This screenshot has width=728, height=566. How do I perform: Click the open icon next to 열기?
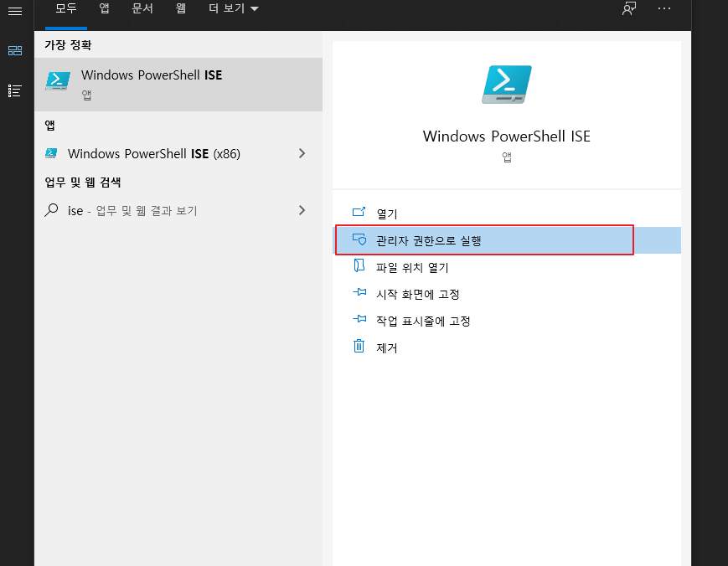coord(359,213)
